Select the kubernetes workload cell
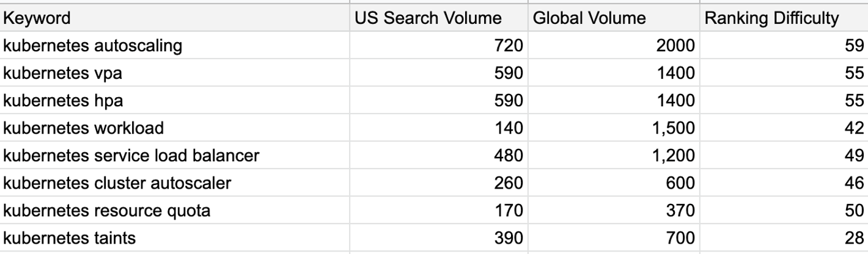 coord(175,128)
